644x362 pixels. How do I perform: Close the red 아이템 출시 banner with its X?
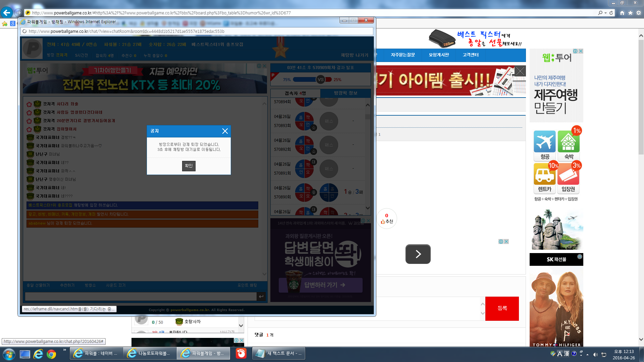(520, 71)
